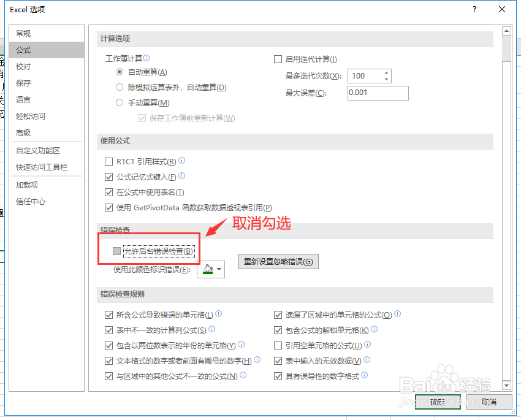The height and width of the screenshot is (420, 521).
Task: Open the 信任中心 category
Action: pyautogui.click(x=47, y=201)
